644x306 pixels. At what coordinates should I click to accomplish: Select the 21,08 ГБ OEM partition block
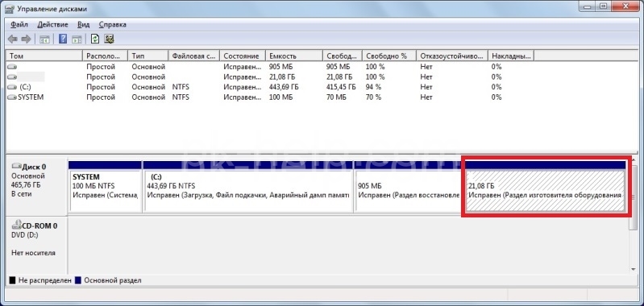(546, 191)
